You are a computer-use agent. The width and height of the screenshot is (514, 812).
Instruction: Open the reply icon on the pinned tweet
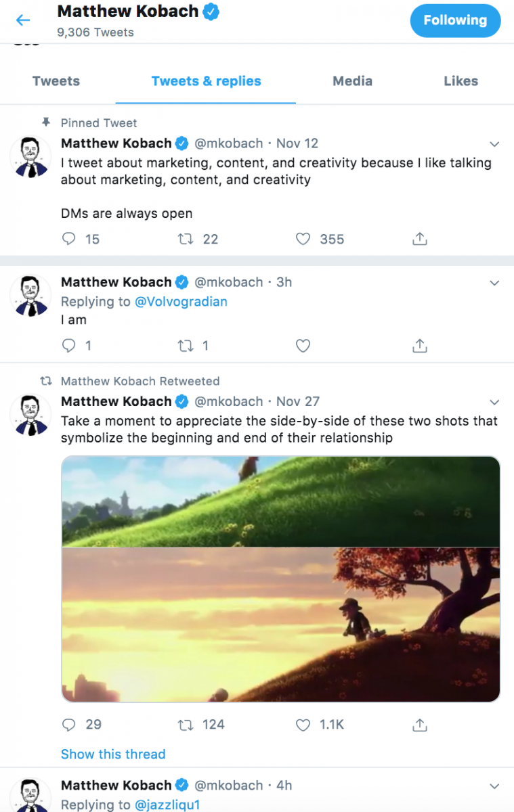(x=68, y=239)
